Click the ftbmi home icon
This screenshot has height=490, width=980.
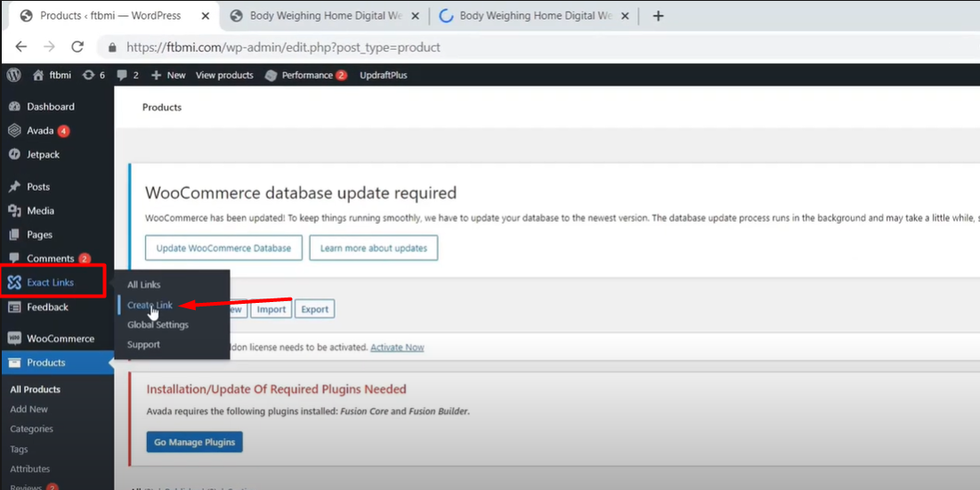(39, 75)
